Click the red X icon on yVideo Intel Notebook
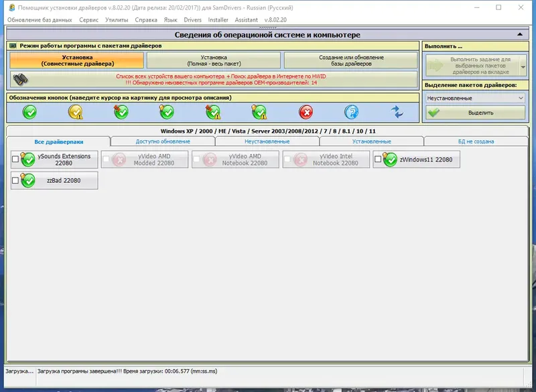Screen dimensions: 536x392 pos(300,159)
